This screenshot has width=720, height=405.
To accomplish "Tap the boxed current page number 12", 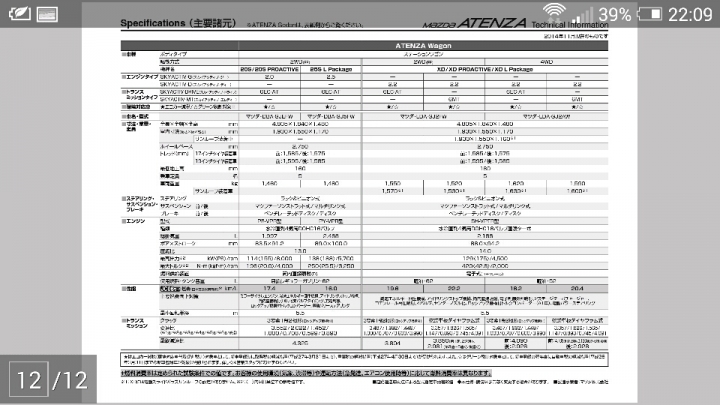I will [28, 379].
